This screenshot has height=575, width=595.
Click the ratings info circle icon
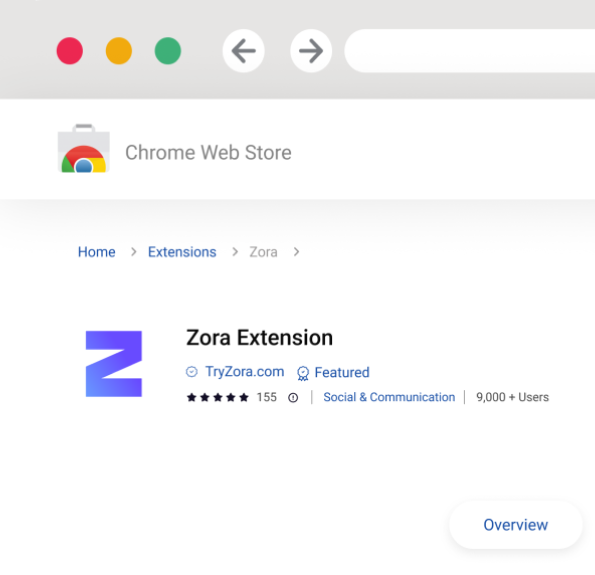tap(293, 397)
